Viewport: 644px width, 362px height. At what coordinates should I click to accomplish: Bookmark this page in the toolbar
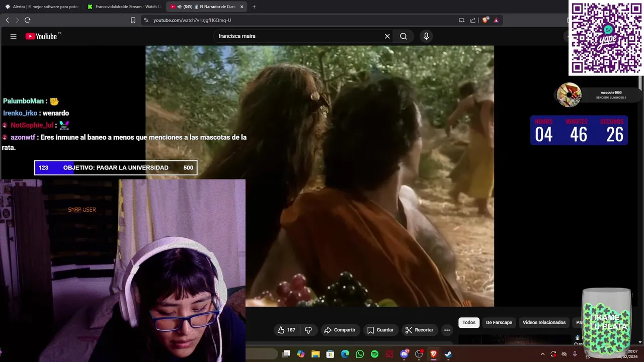click(x=133, y=20)
